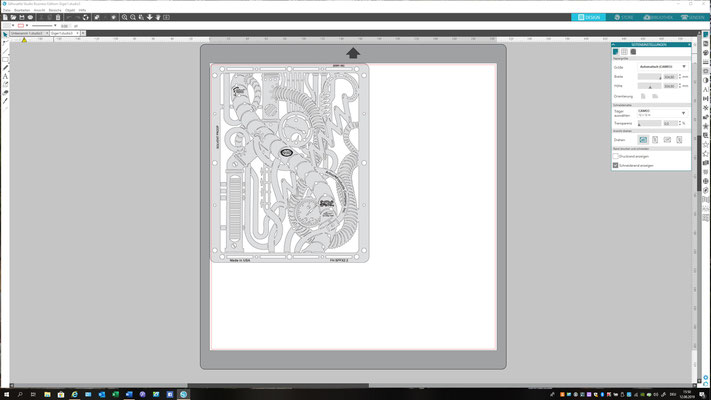
Task: Click the Open file folder icon
Action: tap(13, 17)
